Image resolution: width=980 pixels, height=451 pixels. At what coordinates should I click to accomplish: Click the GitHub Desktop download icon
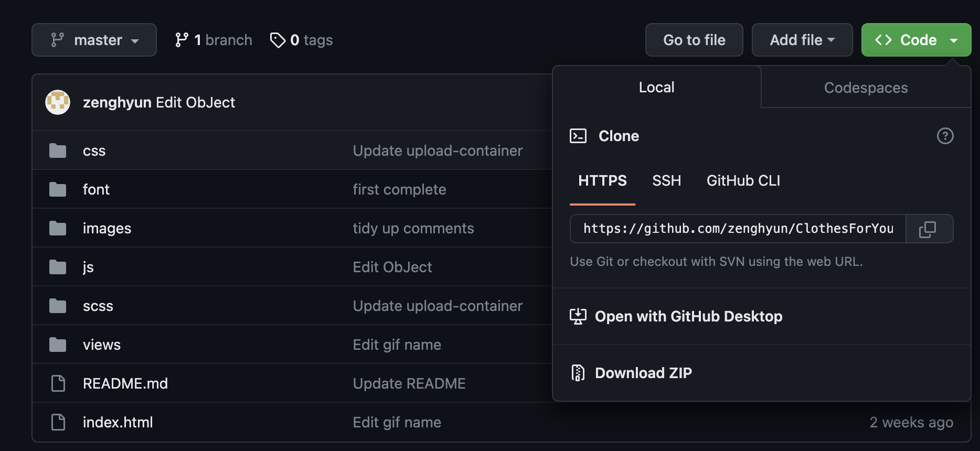click(578, 316)
